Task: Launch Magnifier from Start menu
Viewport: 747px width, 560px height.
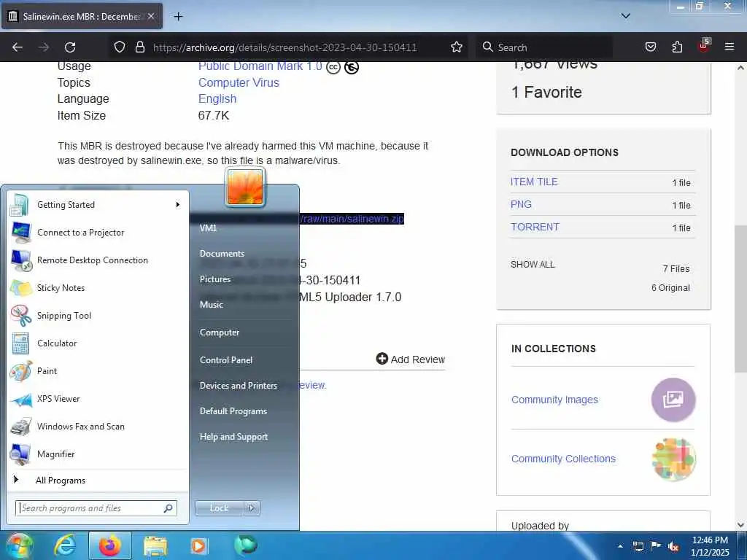Action: tap(97, 454)
